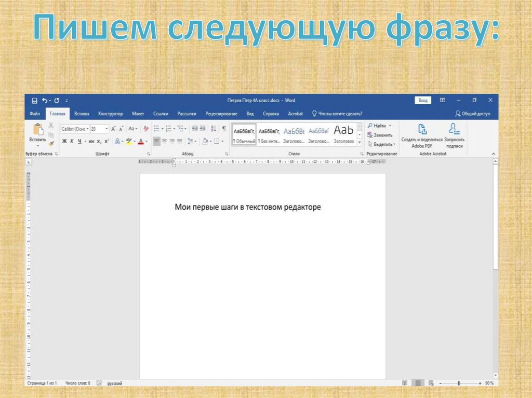Click the Общий доступ share button
Viewport: 532px width, 398px height.
tap(472, 114)
